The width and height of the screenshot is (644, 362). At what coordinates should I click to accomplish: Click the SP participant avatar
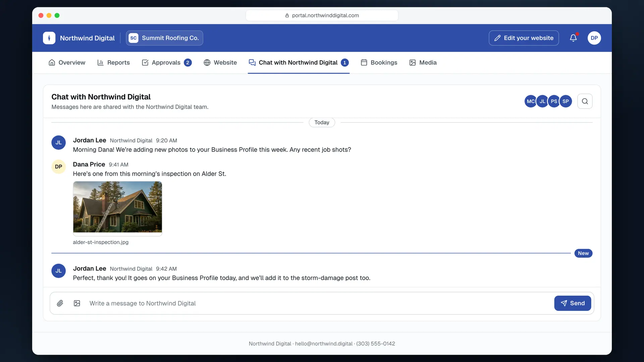coord(566,101)
